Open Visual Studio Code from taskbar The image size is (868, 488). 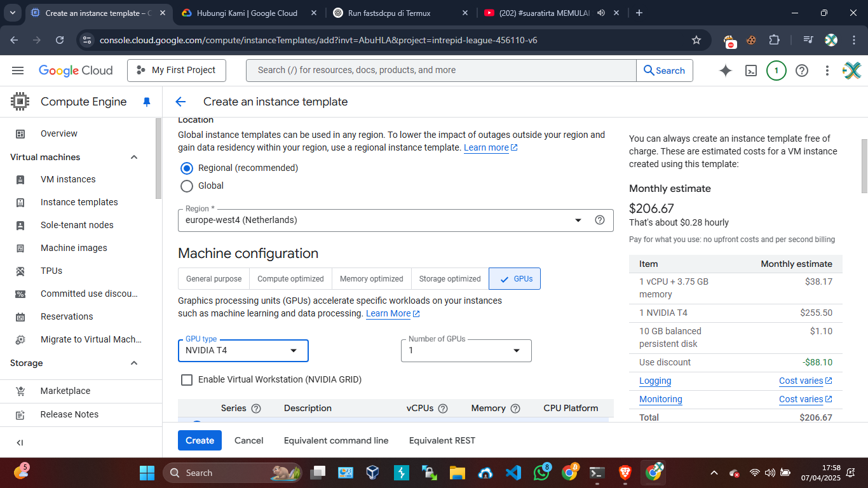tap(513, 473)
